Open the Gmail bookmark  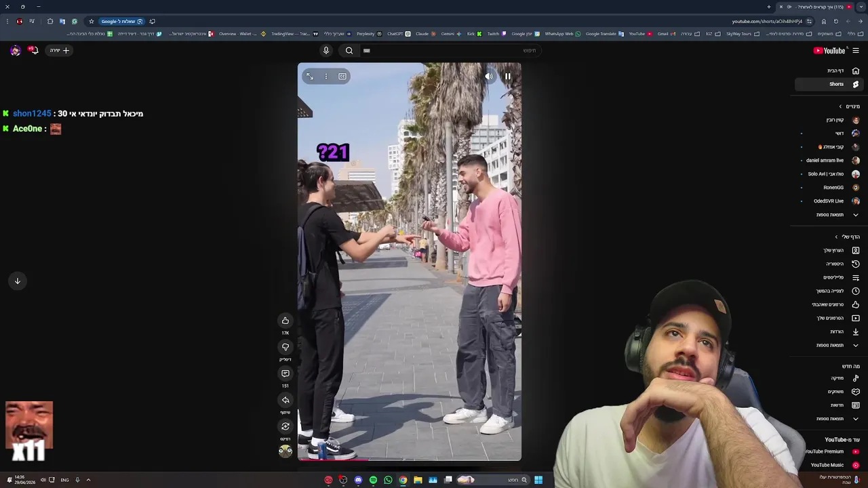666,33
